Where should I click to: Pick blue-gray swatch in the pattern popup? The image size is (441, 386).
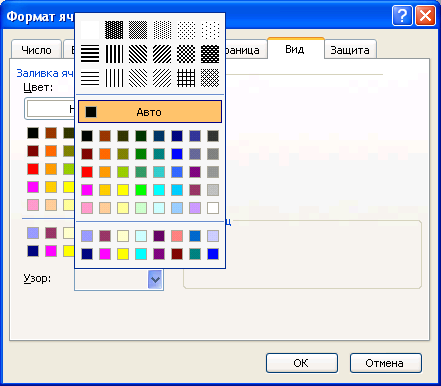click(195, 154)
